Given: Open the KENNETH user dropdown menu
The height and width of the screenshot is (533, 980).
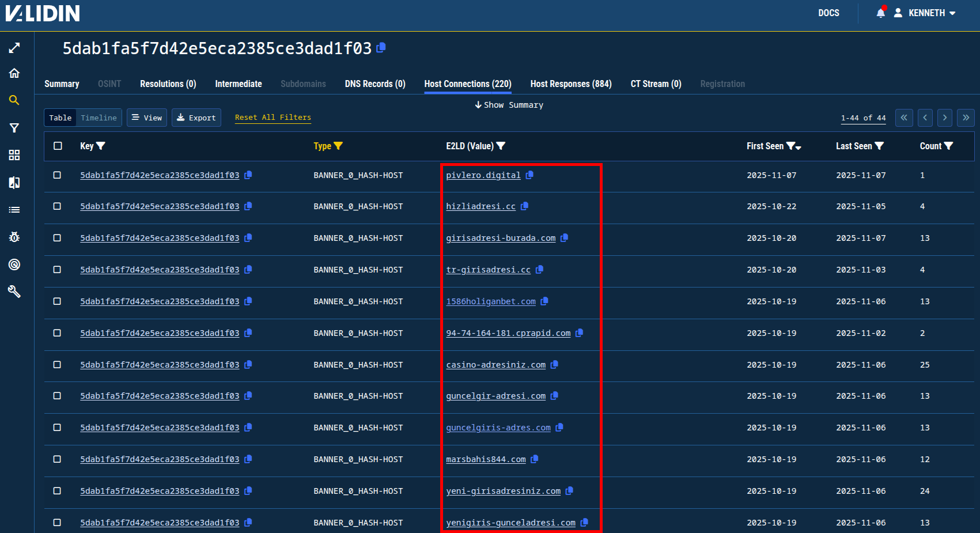Looking at the screenshot, I should (925, 13).
